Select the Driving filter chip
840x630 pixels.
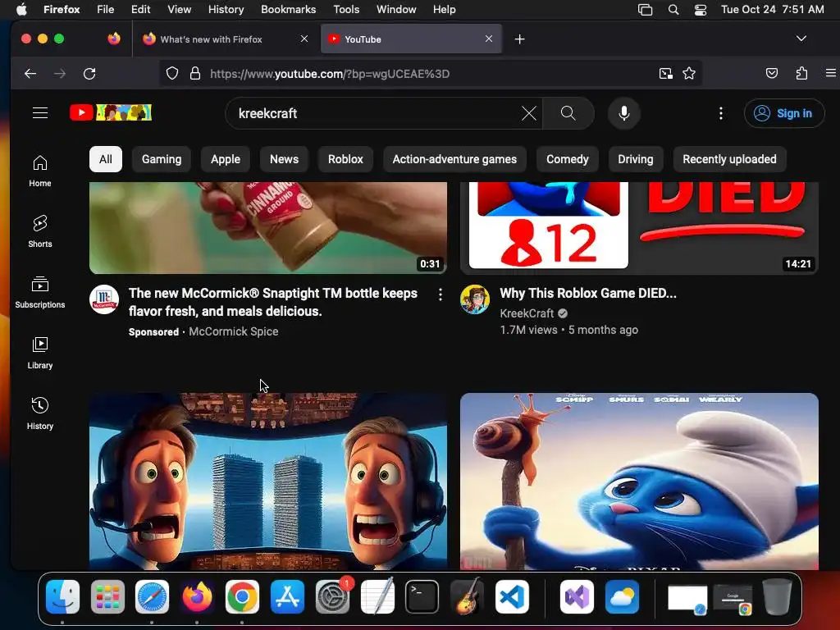[636, 159]
